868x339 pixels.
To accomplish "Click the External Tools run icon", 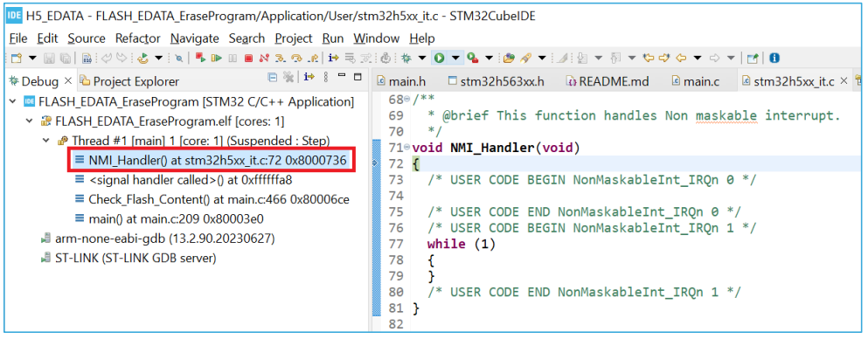I will click(473, 58).
